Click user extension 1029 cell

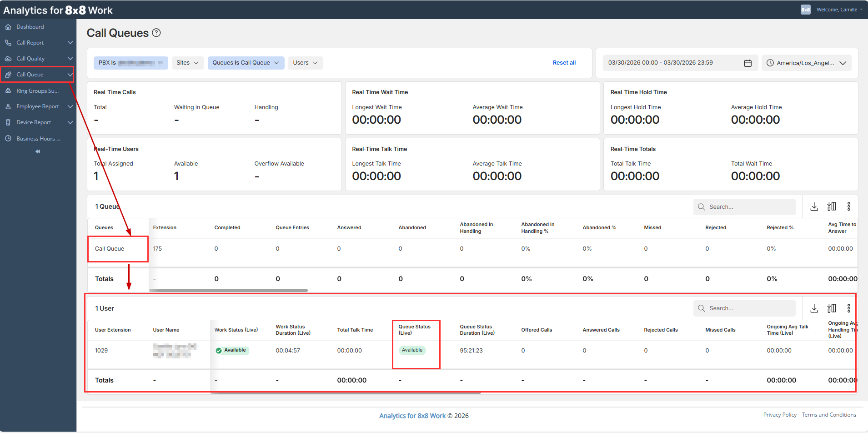click(x=101, y=351)
